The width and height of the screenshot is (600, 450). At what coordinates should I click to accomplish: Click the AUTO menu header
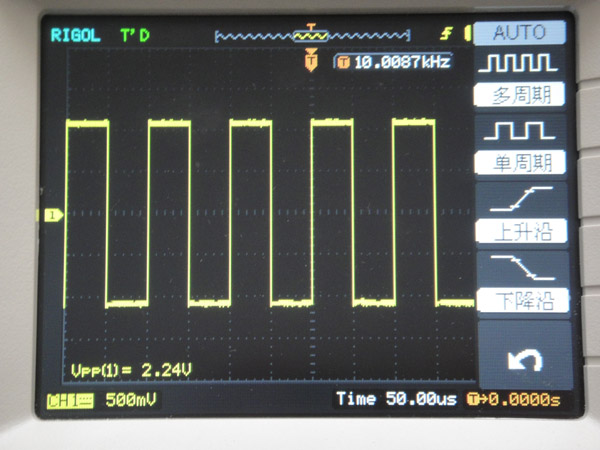pos(518,31)
